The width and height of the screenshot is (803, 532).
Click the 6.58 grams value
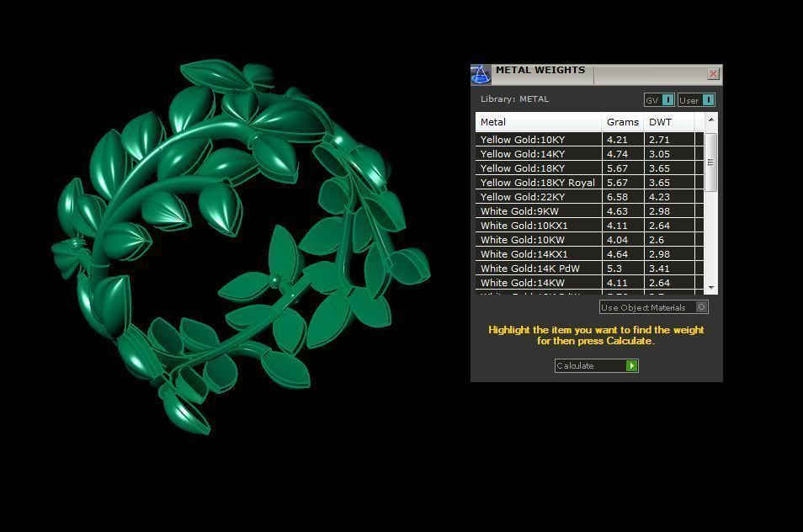point(617,197)
